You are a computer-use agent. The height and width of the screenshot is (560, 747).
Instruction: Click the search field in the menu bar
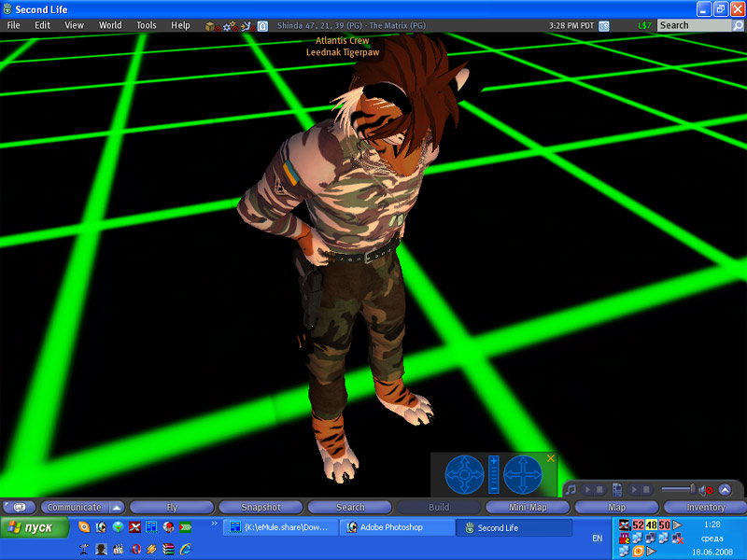693,25
